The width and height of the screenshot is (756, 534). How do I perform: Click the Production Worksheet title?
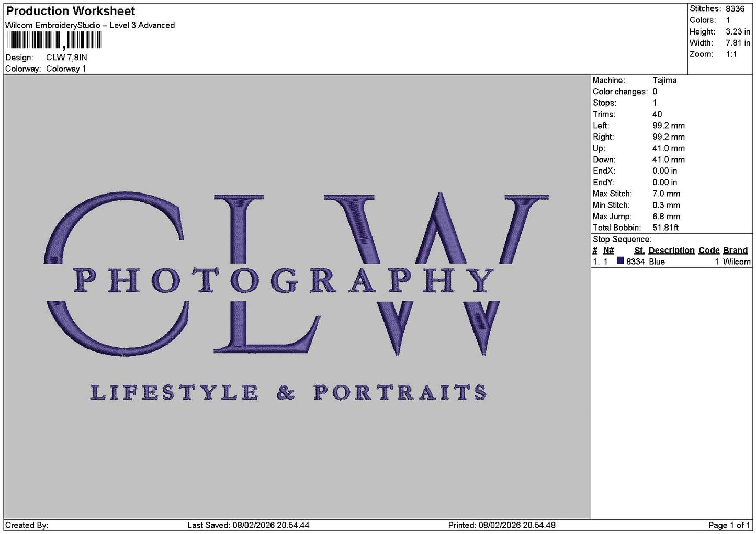tap(70, 11)
